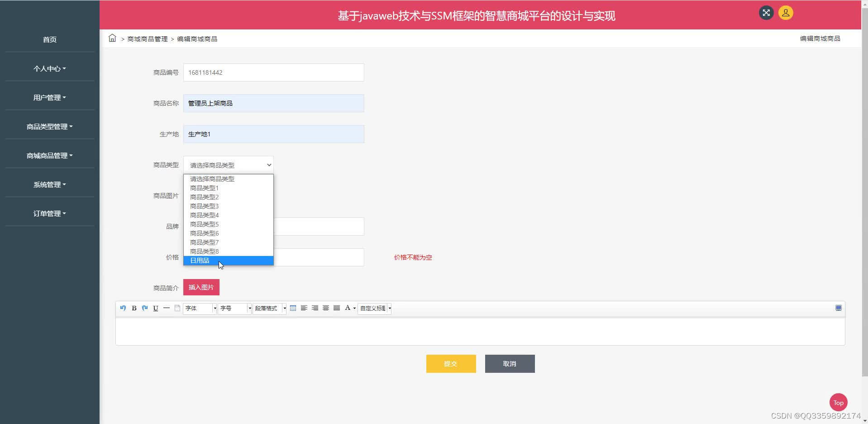Focus the 商品编号 input field
Viewport: 868px width, 424px height.
274,72
